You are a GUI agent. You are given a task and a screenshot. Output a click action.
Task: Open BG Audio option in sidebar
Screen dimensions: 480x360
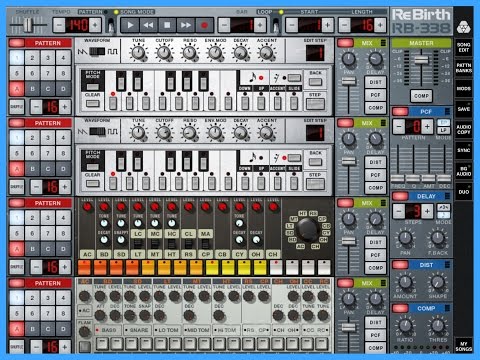point(464,171)
